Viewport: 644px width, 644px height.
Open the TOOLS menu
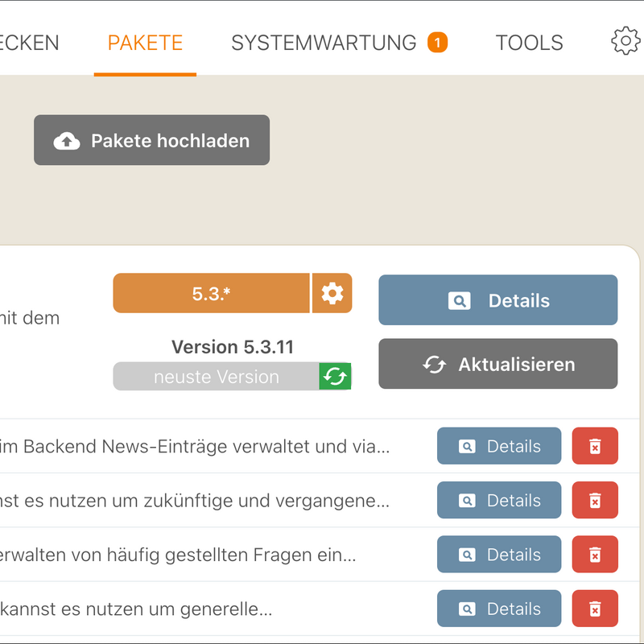[529, 43]
